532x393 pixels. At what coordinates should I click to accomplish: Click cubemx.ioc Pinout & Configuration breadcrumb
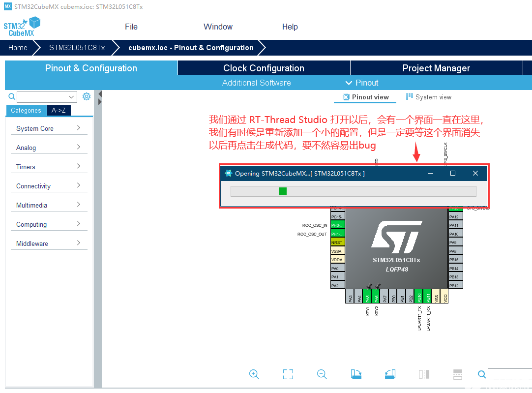(191, 48)
